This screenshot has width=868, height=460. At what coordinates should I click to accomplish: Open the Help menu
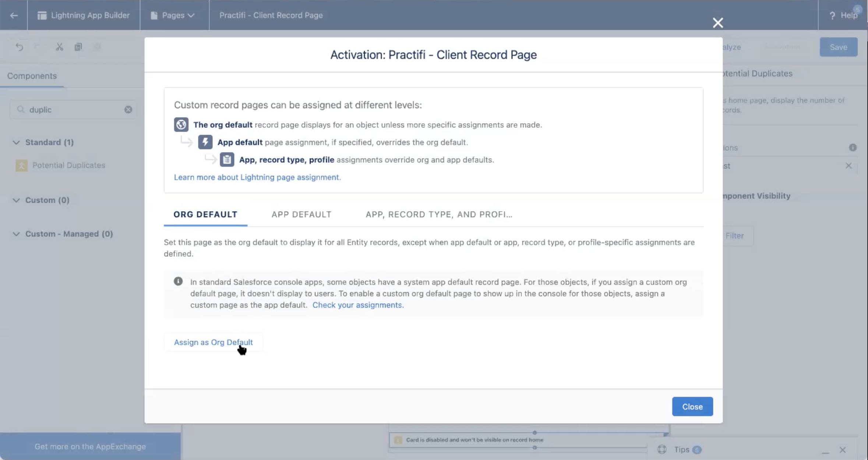843,15
